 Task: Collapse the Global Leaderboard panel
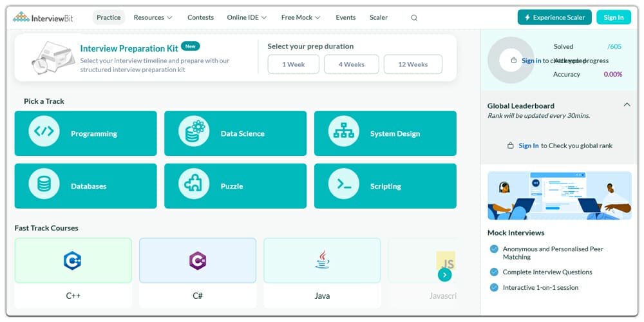pyautogui.click(x=627, y=105)
